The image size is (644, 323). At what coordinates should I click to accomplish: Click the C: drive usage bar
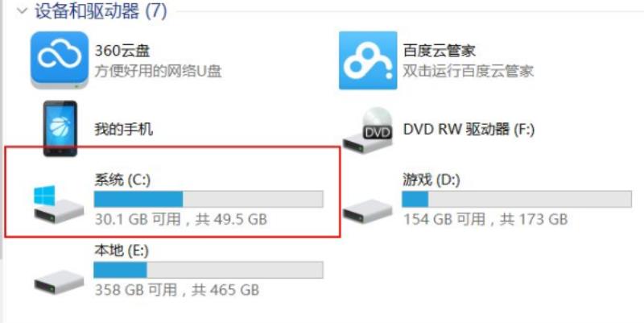(x=208, y=199)
